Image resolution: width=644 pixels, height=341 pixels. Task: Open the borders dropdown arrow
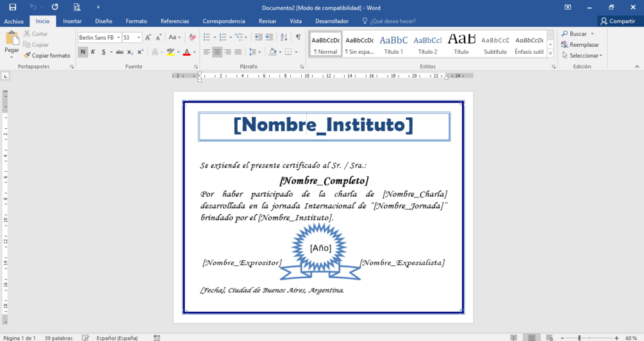point(296,52)
